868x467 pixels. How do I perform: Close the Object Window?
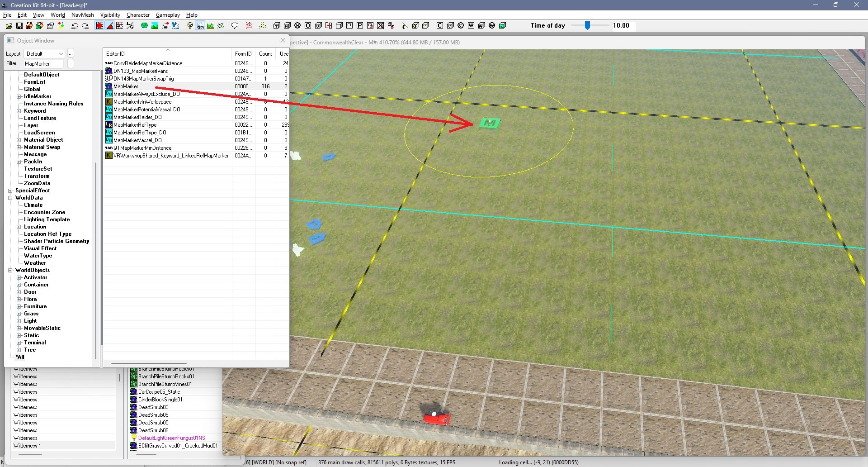(283, 40)
